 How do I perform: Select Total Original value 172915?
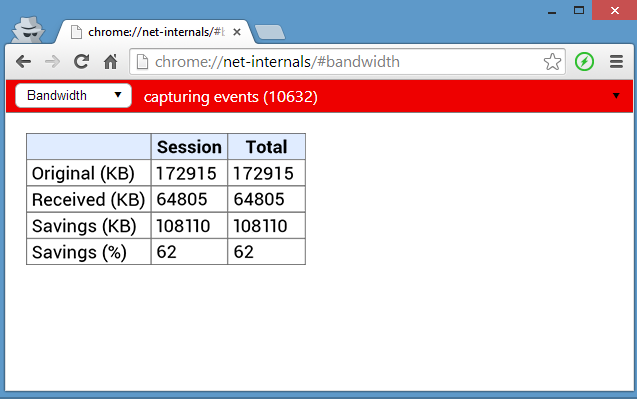pos(263,173)
